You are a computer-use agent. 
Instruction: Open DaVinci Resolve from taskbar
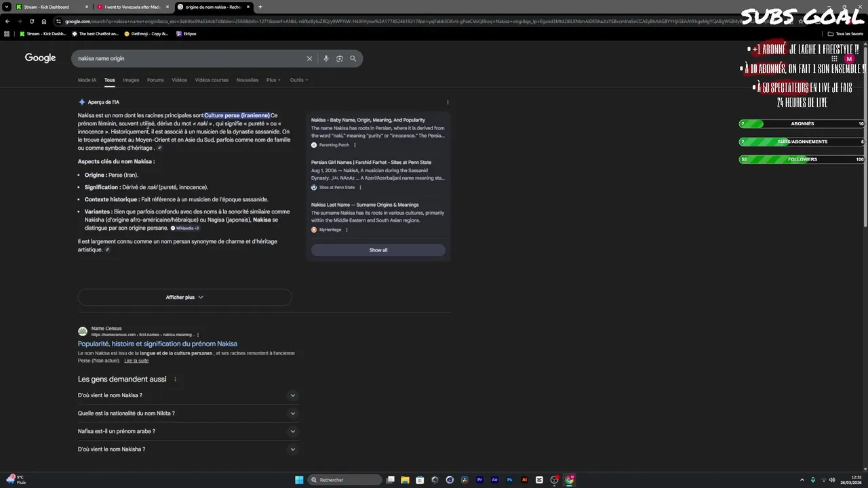pos(465,480)
